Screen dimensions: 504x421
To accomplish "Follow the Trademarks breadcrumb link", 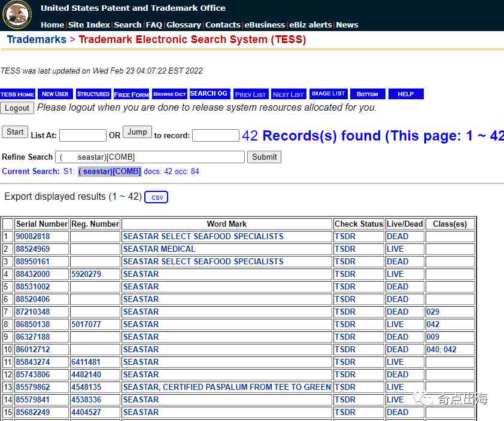I will tap(37, 39).
